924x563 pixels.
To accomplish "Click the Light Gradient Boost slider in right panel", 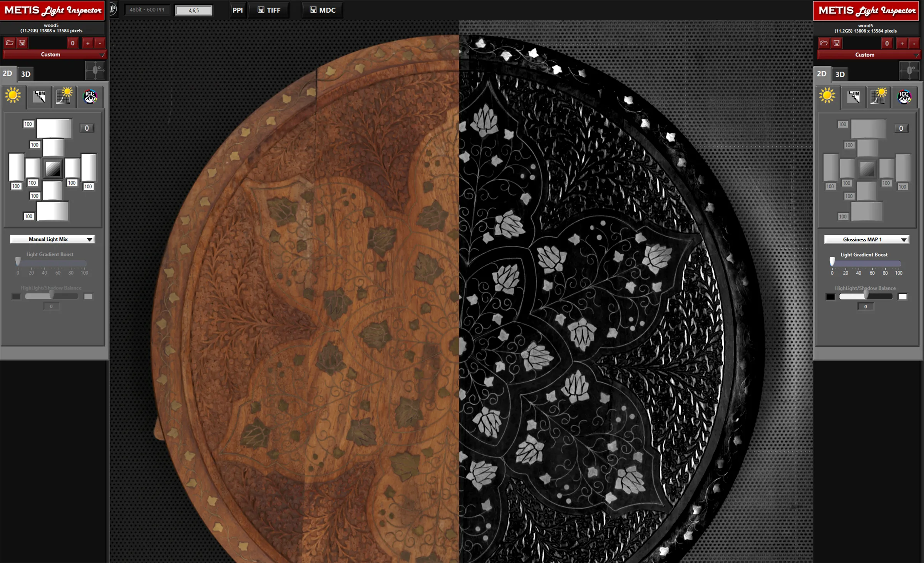I will point(866,263).
